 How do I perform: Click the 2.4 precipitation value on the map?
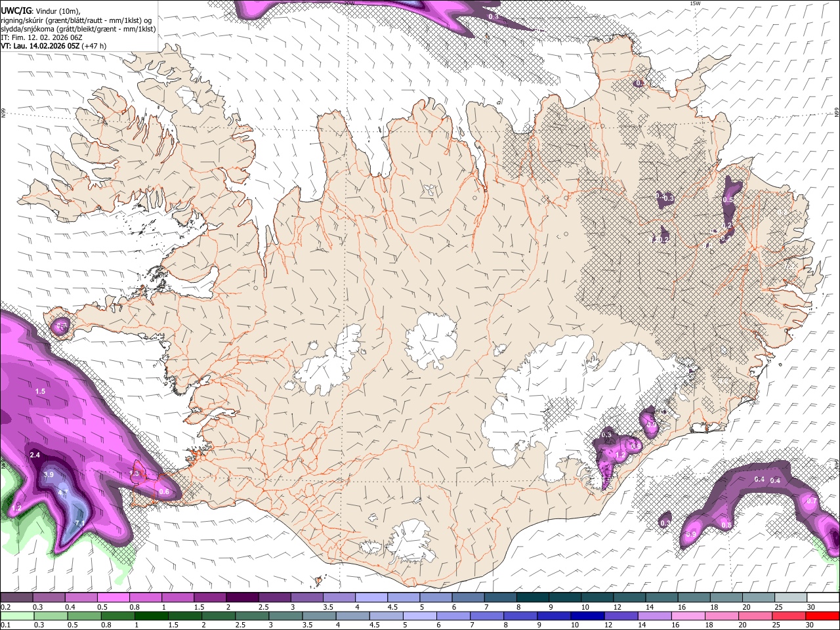pyautogui.click(x=35, y=455)
